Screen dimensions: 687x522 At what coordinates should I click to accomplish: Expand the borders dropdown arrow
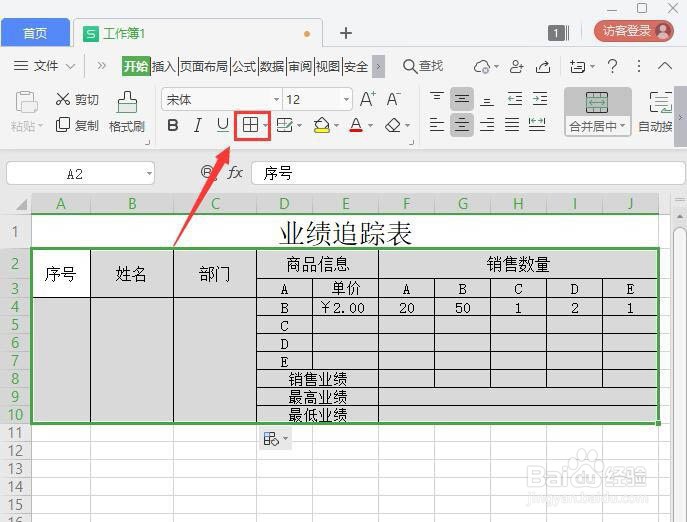tap(266, 126)
